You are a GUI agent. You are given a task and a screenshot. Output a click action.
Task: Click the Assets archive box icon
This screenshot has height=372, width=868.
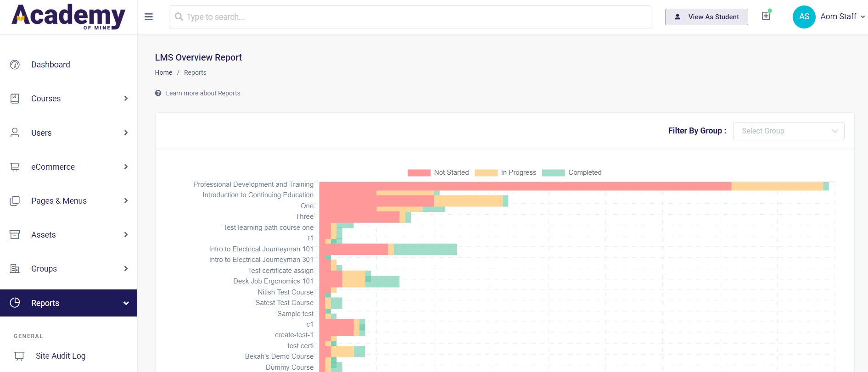15,235
